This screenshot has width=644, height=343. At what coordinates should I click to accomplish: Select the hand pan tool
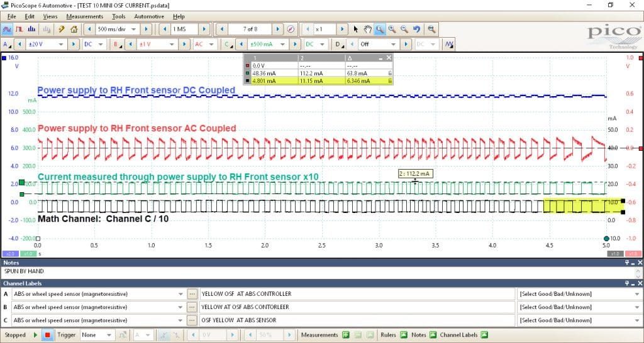[367, 29]
